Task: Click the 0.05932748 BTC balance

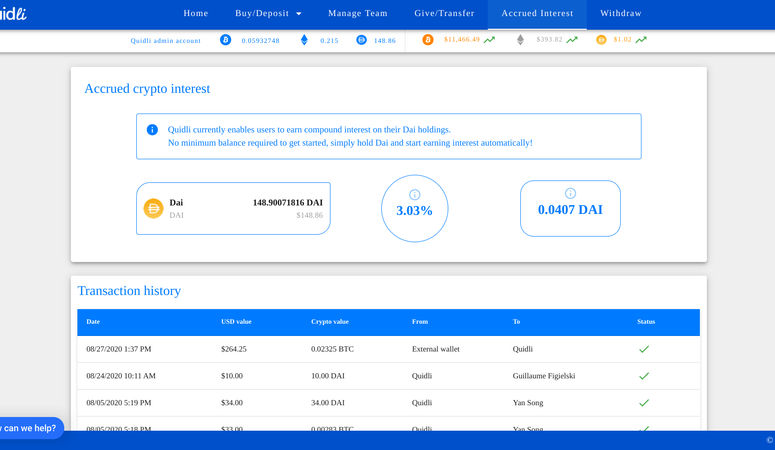Action: 260,41
